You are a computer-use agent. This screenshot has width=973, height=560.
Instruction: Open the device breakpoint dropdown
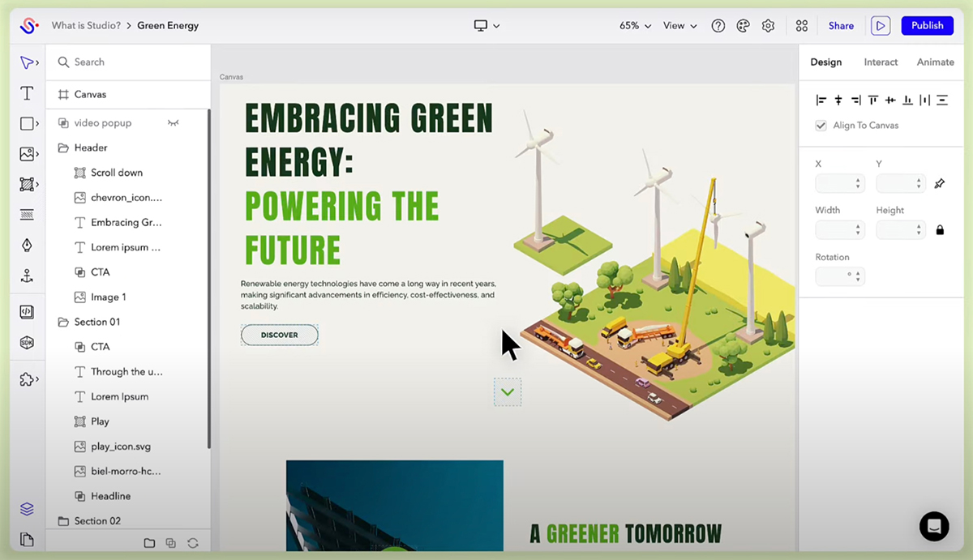pyautogui.click(x=486, y=26)
